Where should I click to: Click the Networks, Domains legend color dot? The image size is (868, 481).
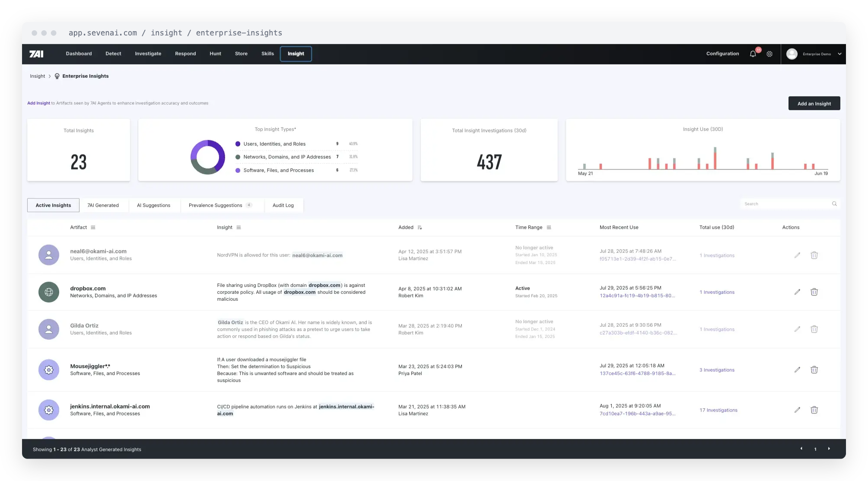pyautogui.click(x=238, y=157)
